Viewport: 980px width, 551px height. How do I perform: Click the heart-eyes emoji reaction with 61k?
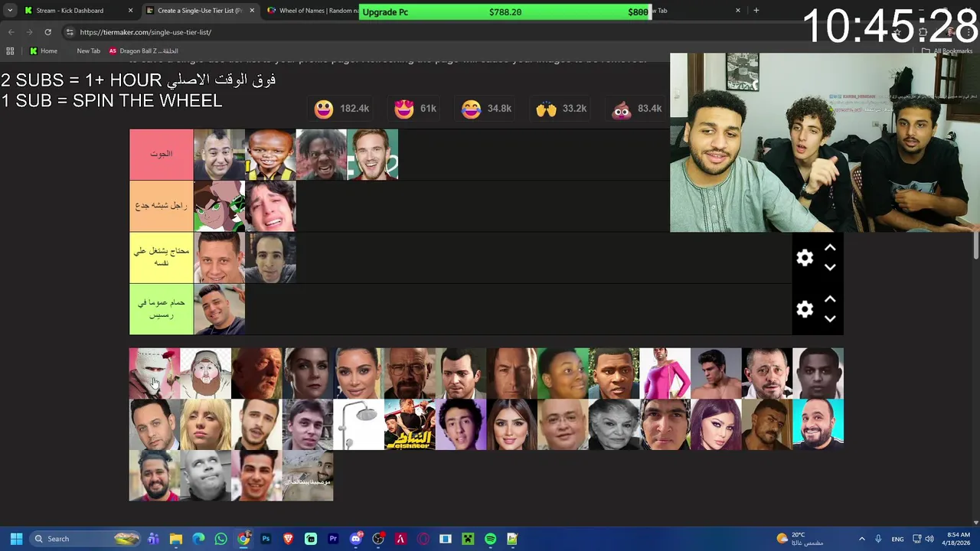click(x=403, y=109)
